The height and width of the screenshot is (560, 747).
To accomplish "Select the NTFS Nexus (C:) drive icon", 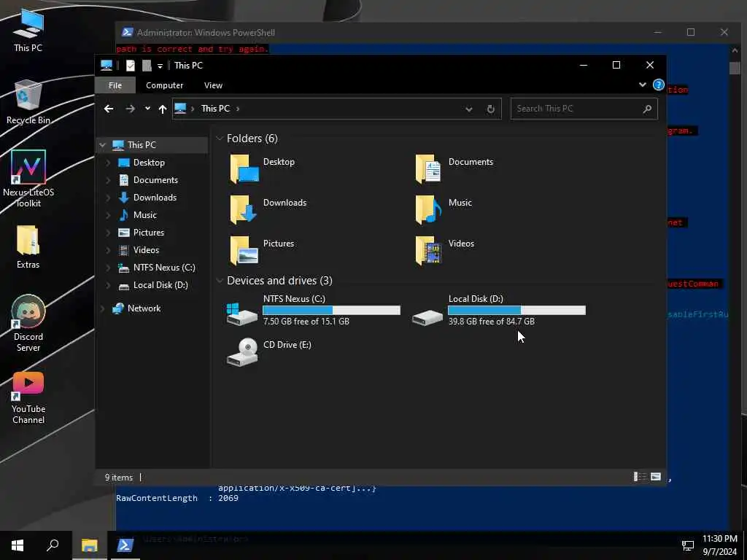I will tap(242, 314).
